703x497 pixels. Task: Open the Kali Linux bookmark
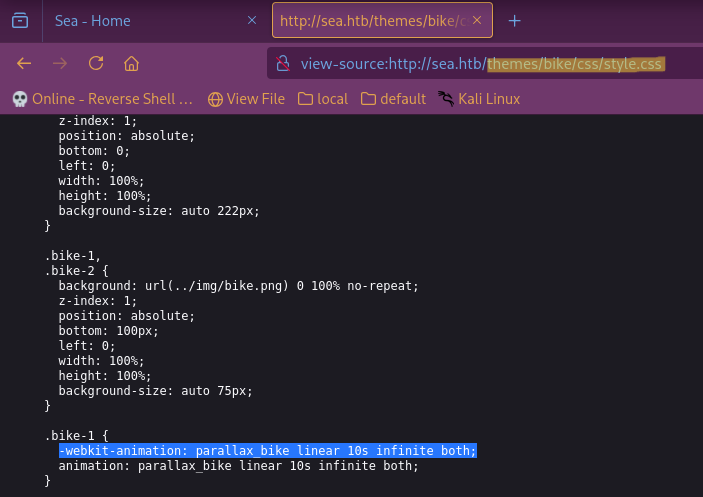click(478, 99)
